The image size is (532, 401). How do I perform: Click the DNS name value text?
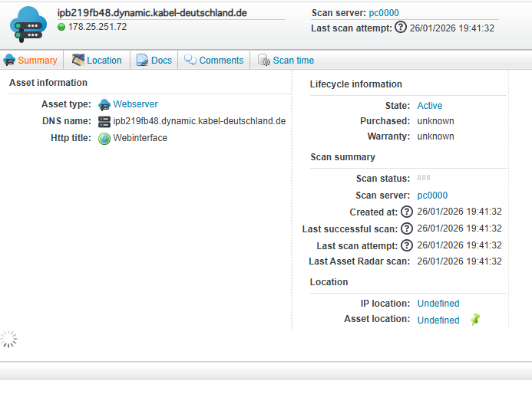point(199,121)
